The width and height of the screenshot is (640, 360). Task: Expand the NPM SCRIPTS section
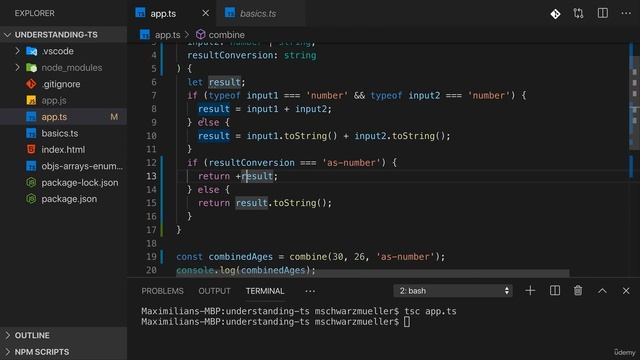[x=63, y=352]
